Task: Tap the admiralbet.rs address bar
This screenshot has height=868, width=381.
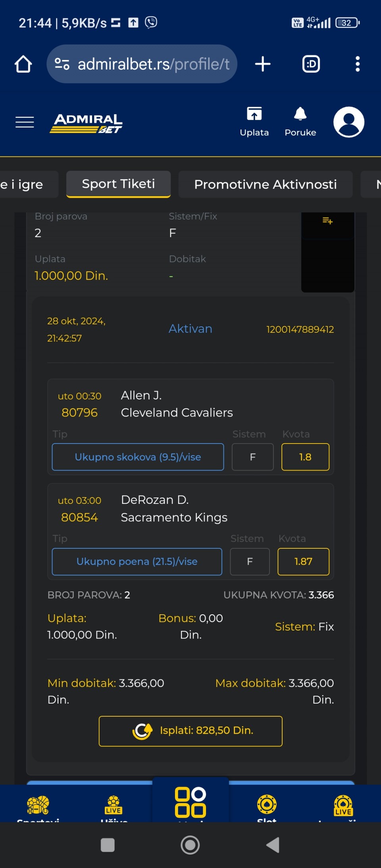Action: (142, 64)
